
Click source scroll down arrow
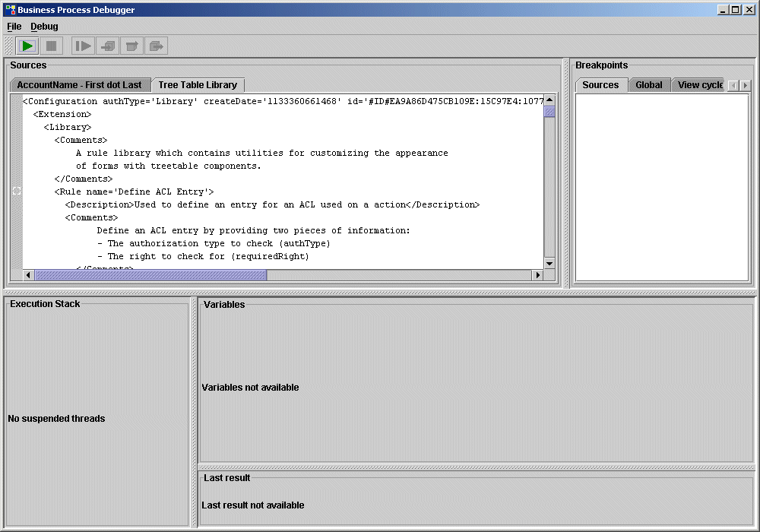pos(549,264)
